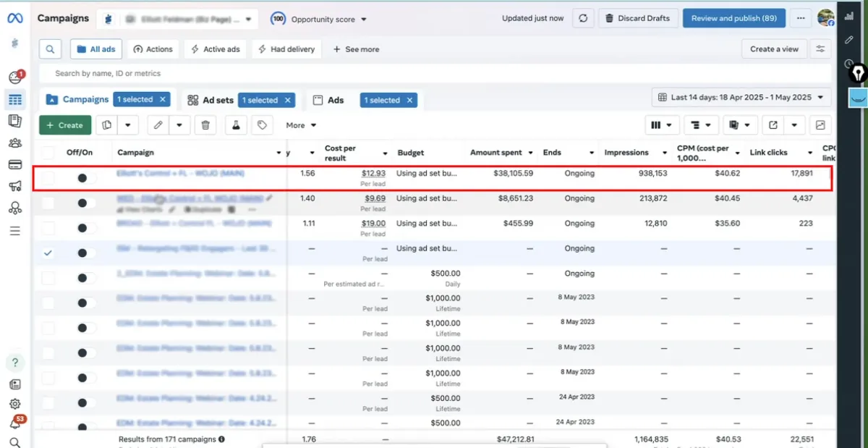Screen dimensions: 868x448
Task: Click the refresh icon beside Updated just now
Action: [x=582, y=18]
